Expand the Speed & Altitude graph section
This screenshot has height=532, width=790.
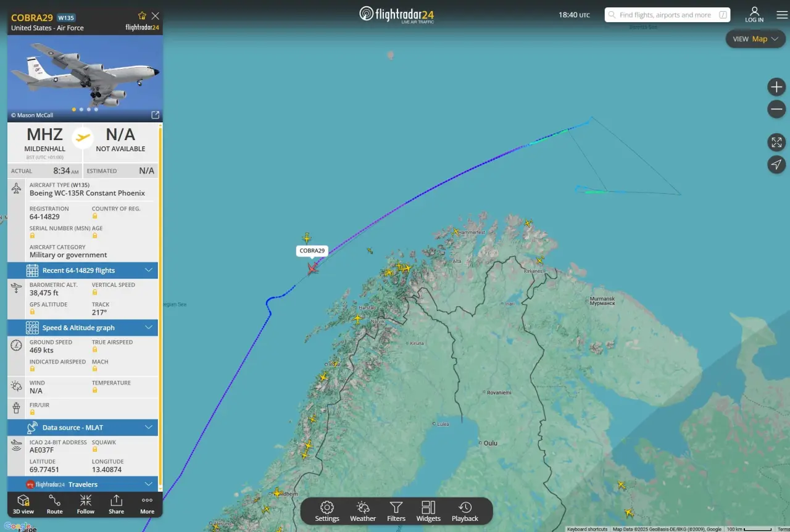coord(83,328)
